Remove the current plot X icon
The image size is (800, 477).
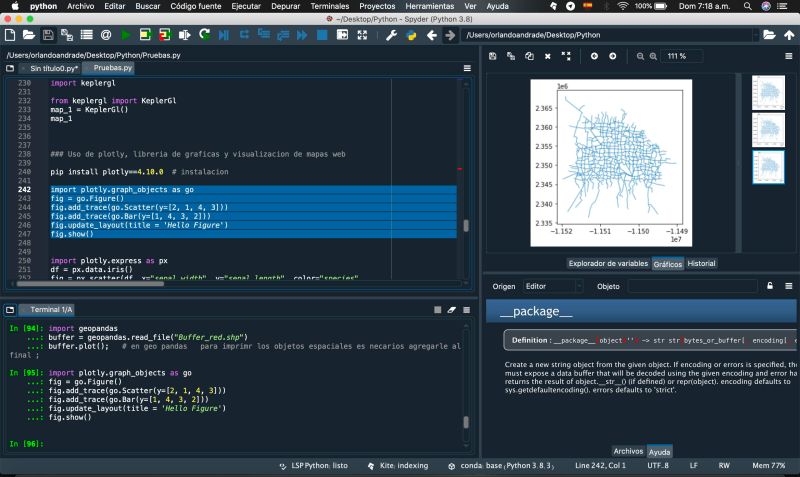click(547, 56)
